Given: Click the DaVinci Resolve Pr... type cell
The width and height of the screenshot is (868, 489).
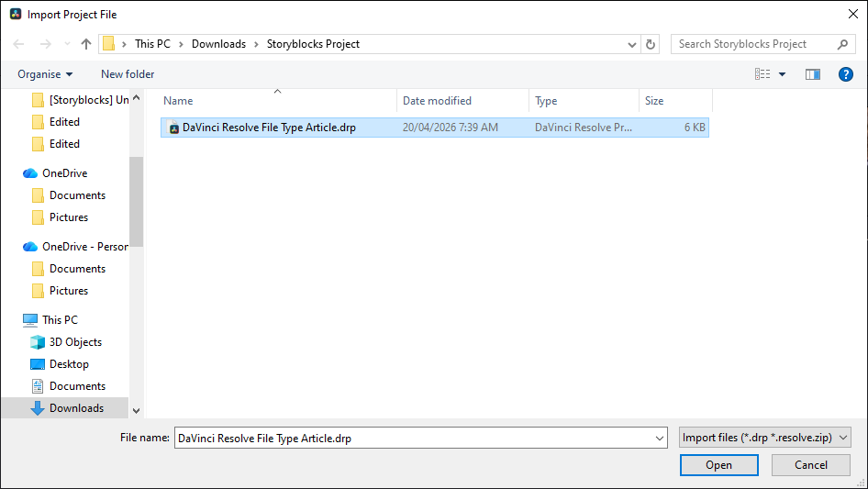Looking at the screenshot, I should [x=583, y=128].
